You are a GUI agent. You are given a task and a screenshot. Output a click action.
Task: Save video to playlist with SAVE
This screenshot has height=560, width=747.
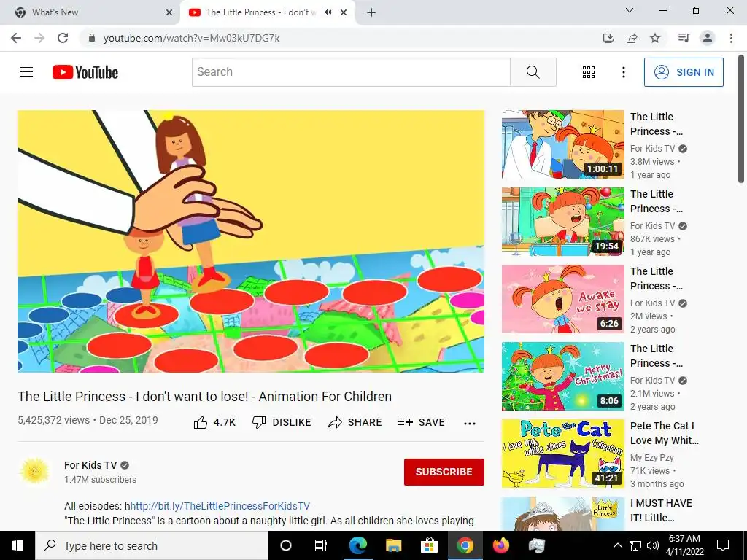click(422, 422)
